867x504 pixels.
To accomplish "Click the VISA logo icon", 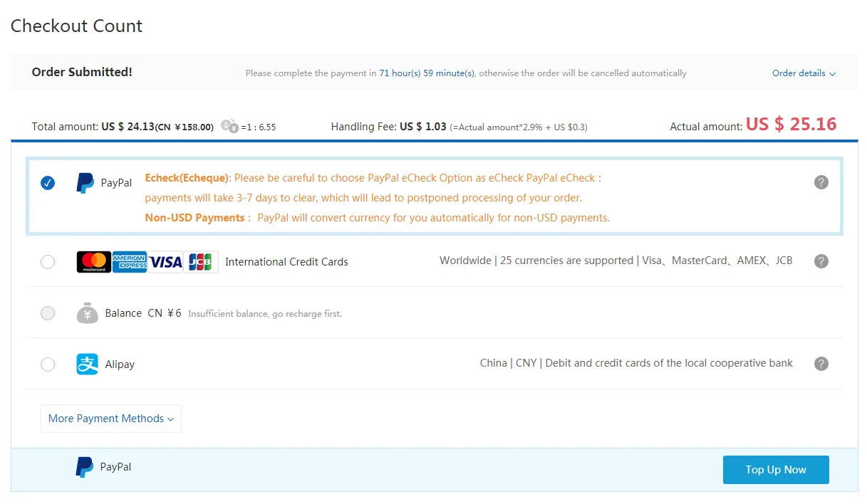I will point(165,262).
